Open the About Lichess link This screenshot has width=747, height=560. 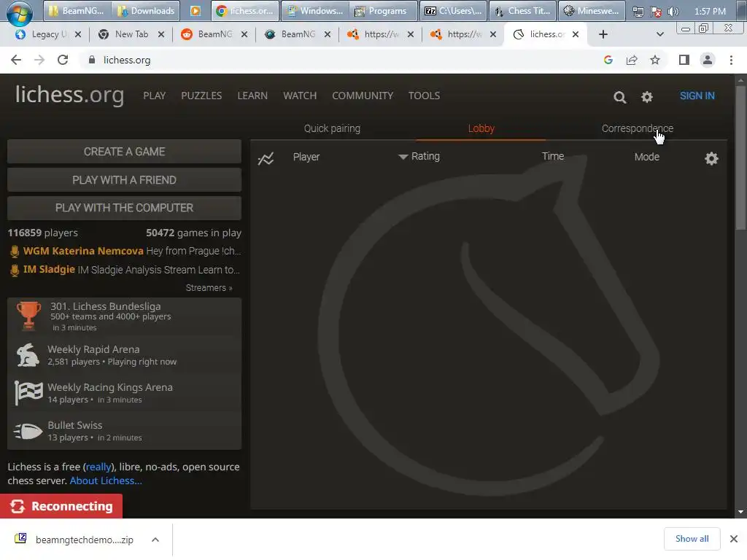(106, 481)
